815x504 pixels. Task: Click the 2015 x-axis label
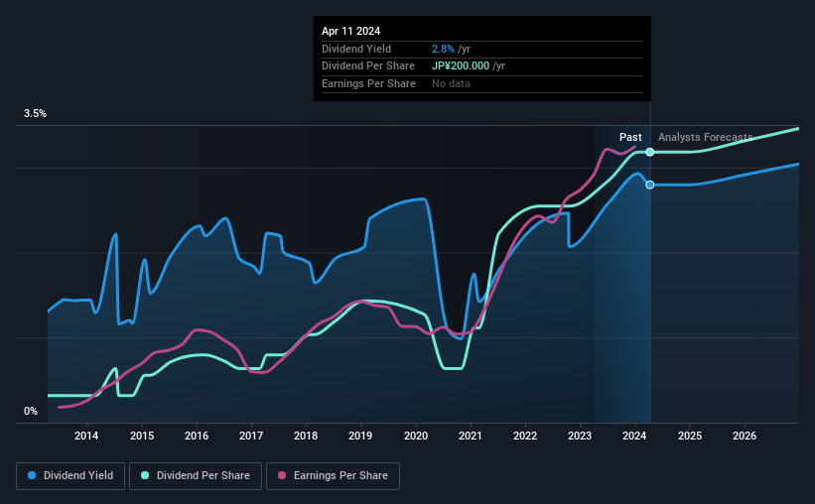[x=142, y=436]
